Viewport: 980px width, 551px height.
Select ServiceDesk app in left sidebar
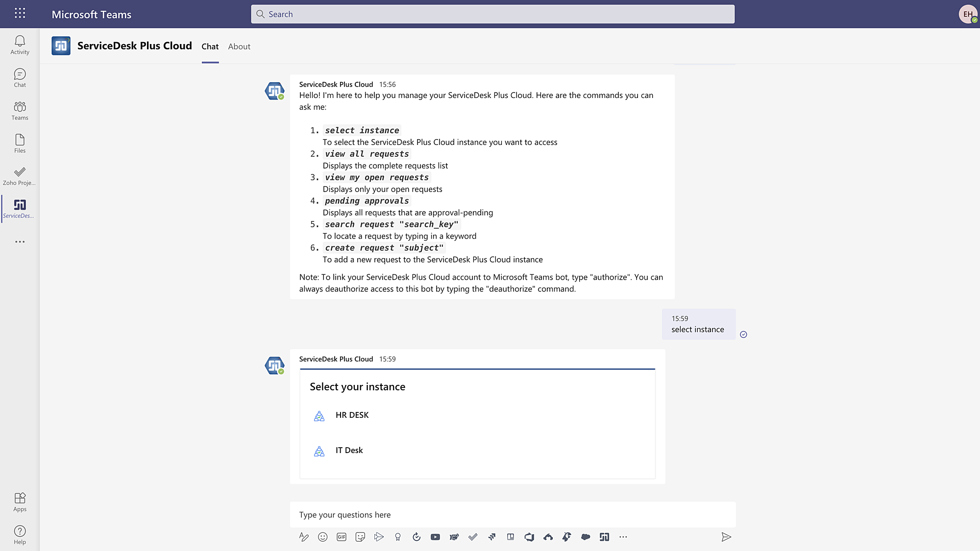[x=20, y=209]
